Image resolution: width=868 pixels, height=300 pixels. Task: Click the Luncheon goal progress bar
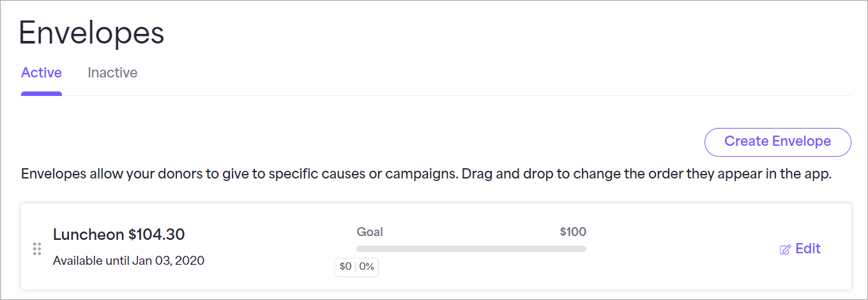[x=471, y=249]
